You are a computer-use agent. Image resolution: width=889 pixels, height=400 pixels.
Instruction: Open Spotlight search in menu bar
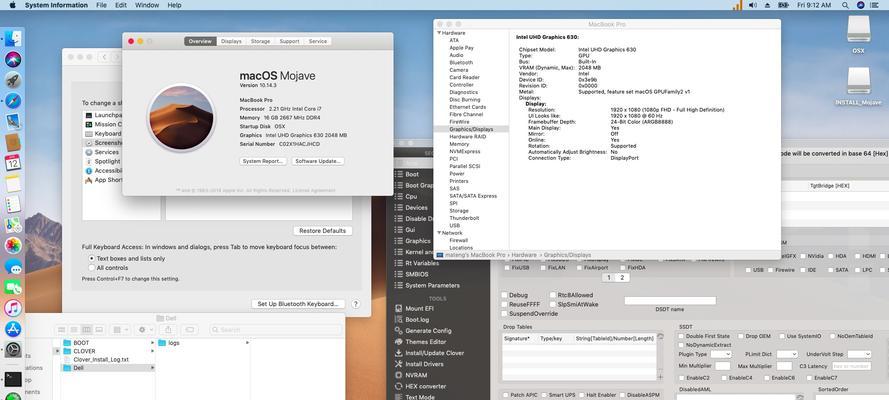[x=845, y=5]
